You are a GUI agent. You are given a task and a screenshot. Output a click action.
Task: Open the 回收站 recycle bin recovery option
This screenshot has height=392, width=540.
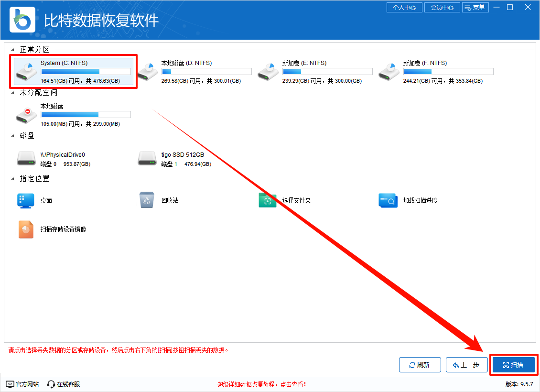(x=146, y=200)
